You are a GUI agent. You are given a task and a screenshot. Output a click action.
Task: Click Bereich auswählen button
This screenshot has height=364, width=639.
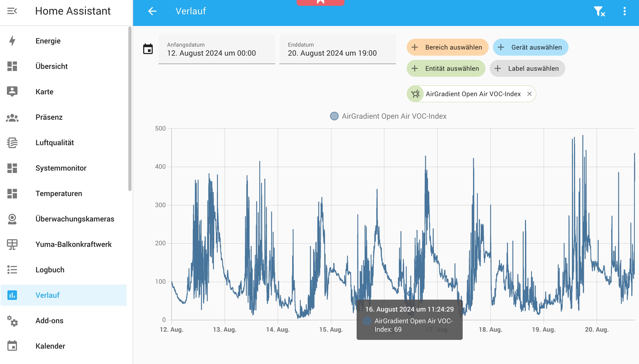447,47
